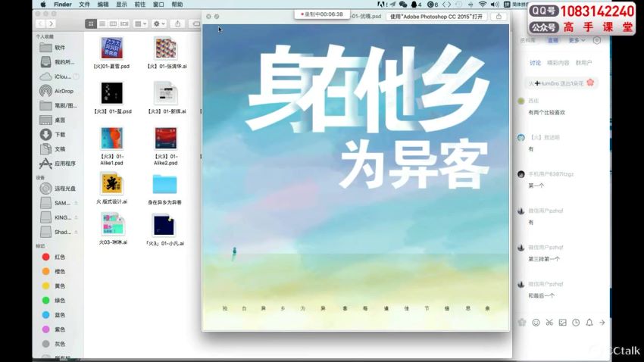Click the clock history icon in chat toolbar
Image resolution: width=644 pixels, height=362 pixels.
[x=576, y=323]
